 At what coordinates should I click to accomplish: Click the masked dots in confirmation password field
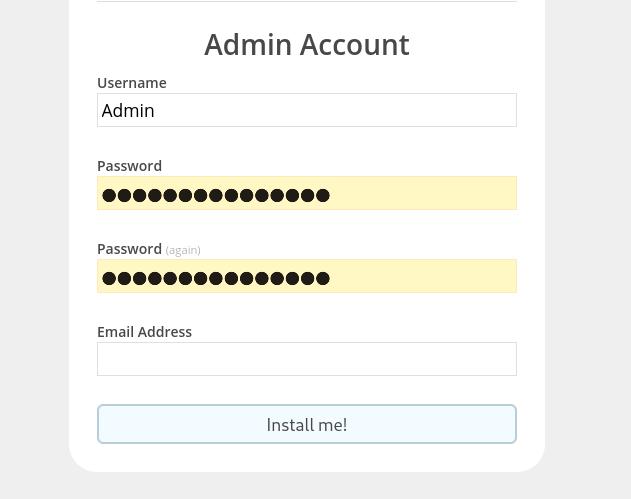pos(215,278)
